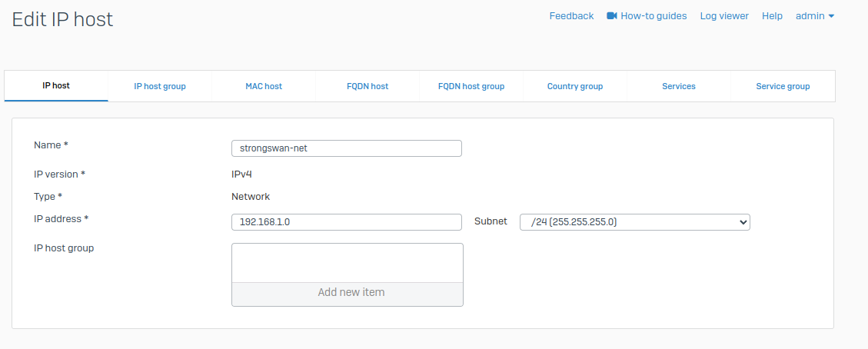Click the caret arrow beside admin
Viewport: 868px width, 349px height.
(x=831, y=16)
